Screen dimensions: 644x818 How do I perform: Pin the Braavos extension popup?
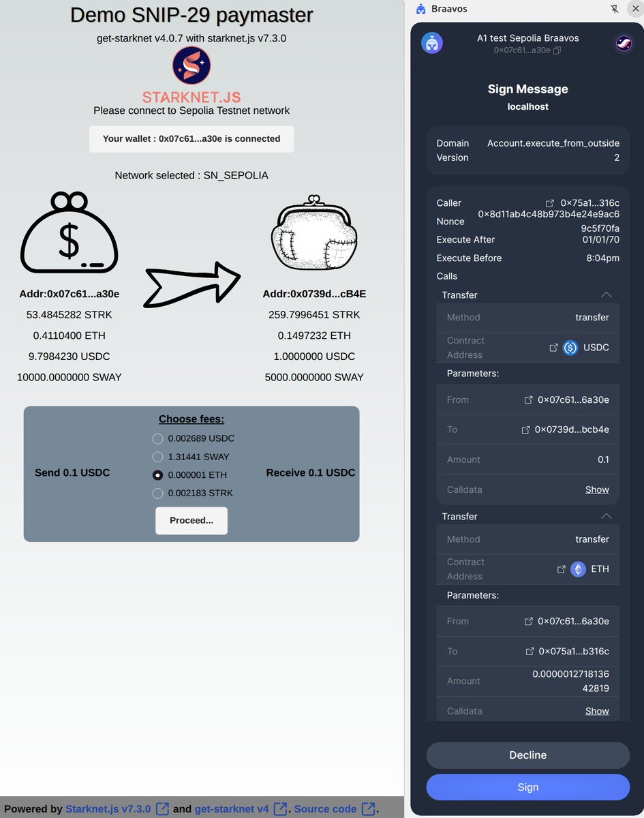(614, 9)
